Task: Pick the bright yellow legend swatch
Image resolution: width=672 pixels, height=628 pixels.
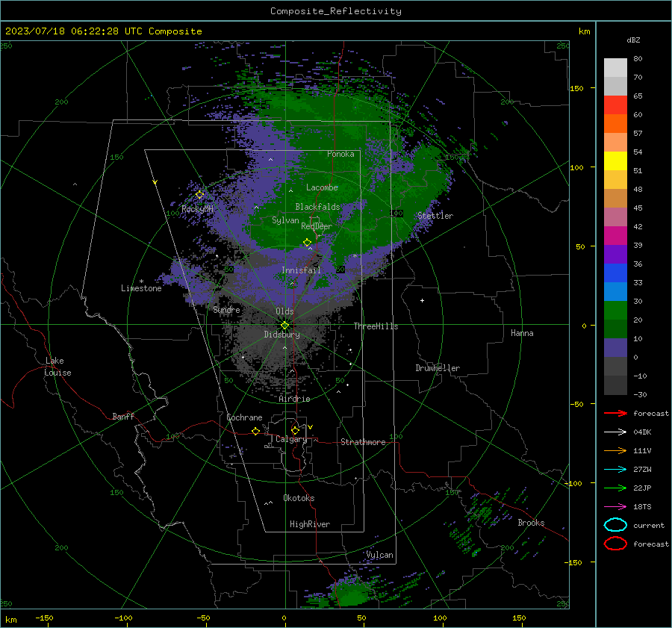Action: point(615,161)
